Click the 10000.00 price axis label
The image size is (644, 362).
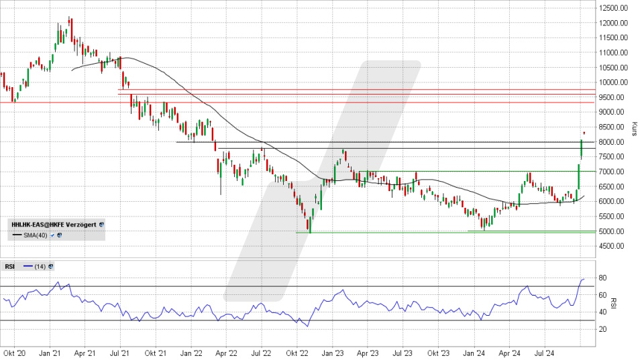point(613,82)
